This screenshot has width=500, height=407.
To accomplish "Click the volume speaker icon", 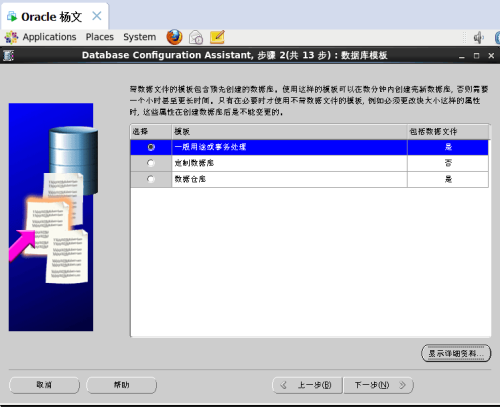I will pos(479,38).
